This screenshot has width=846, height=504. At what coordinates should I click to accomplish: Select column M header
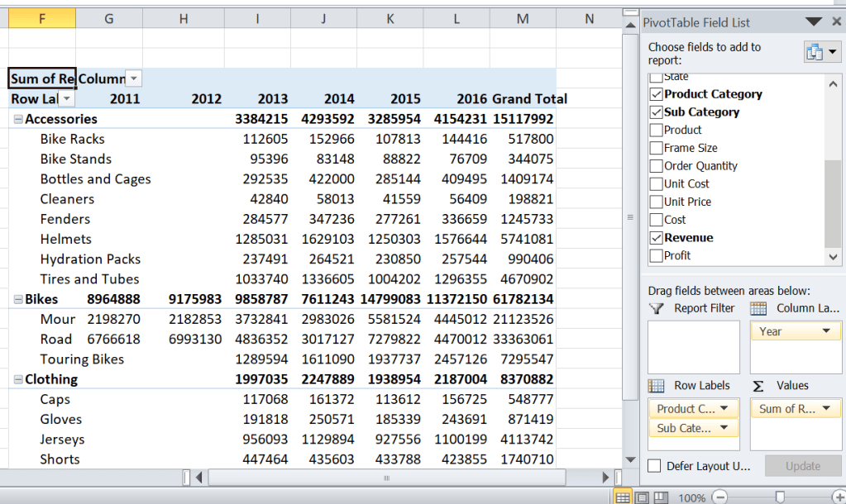[522, 18]
